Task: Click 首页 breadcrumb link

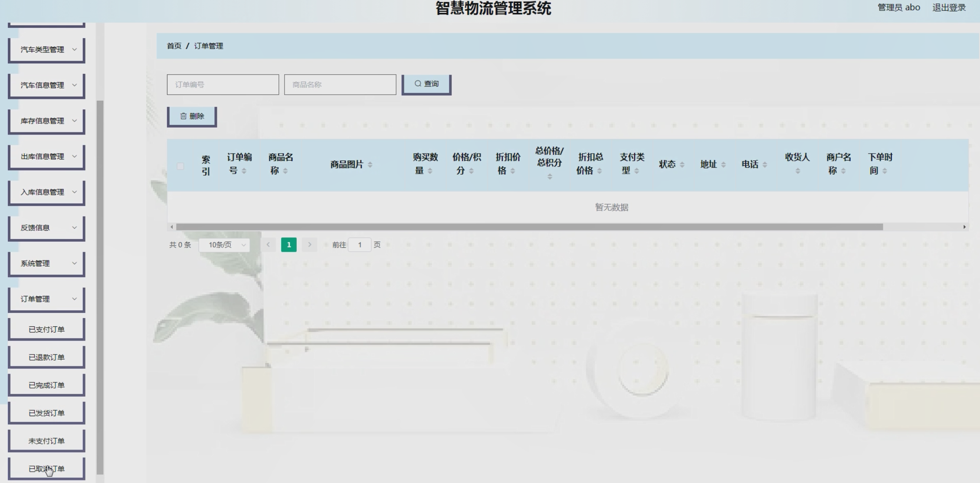Action: coord(174,46)
